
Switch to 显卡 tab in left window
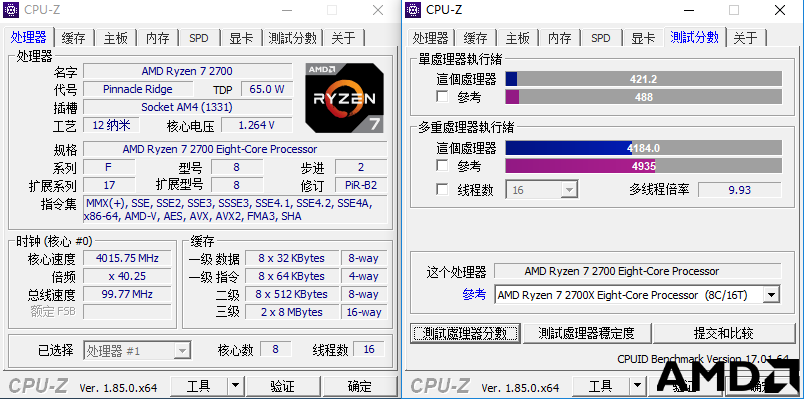(x=241, y=38)
